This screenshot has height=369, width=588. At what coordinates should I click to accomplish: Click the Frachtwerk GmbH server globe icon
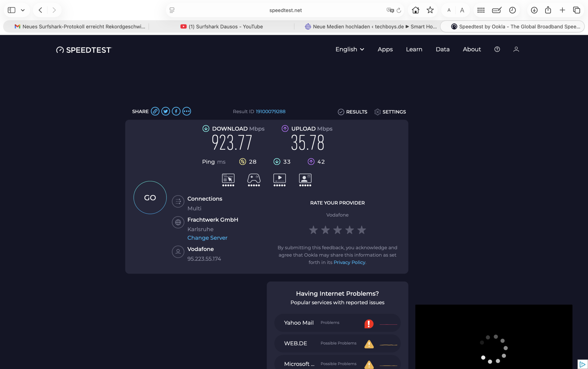[x=178, y=222]
